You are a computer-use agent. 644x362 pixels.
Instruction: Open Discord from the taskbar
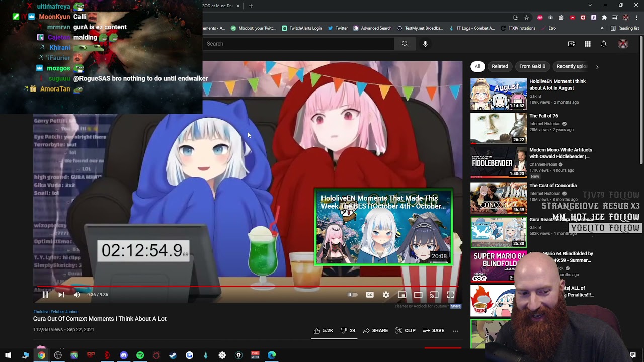[124, 355]
